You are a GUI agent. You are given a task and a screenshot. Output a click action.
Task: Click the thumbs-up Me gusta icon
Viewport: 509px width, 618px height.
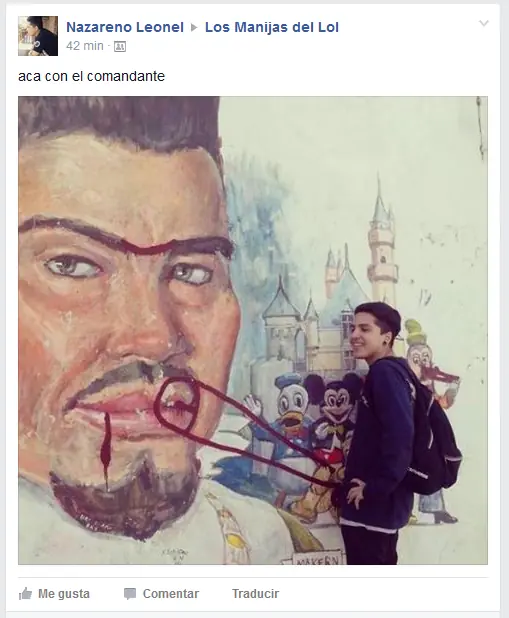pyautogui.click(x=25, y=594)
